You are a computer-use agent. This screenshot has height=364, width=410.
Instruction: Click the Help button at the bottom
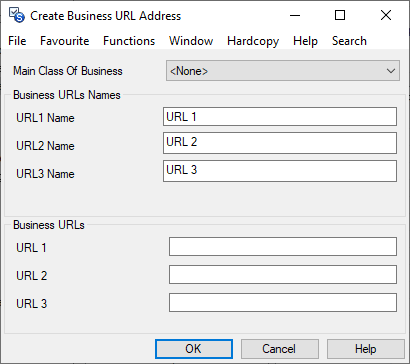(x=366, y=349)
